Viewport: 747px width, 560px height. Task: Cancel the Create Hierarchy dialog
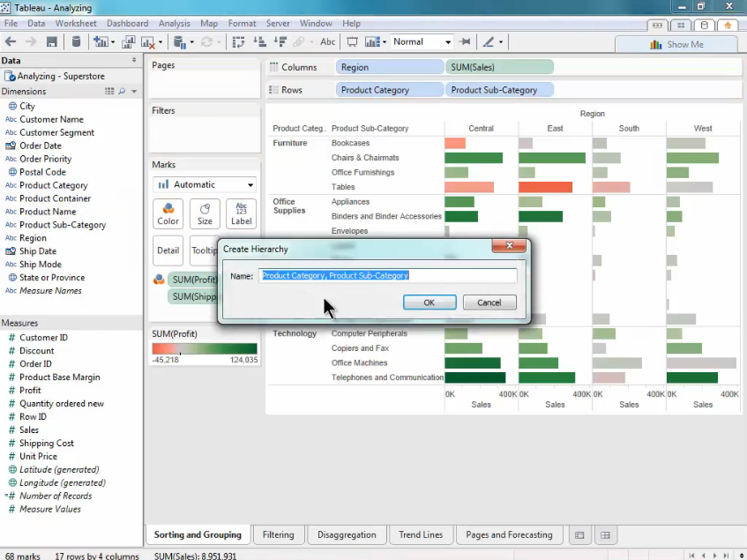[x=489, y=302]
